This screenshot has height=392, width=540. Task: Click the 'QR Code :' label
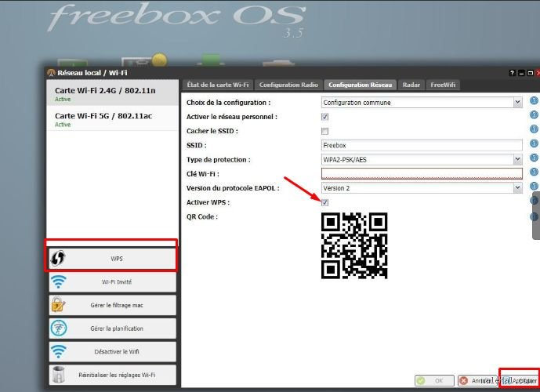click(x=202, y=216)
